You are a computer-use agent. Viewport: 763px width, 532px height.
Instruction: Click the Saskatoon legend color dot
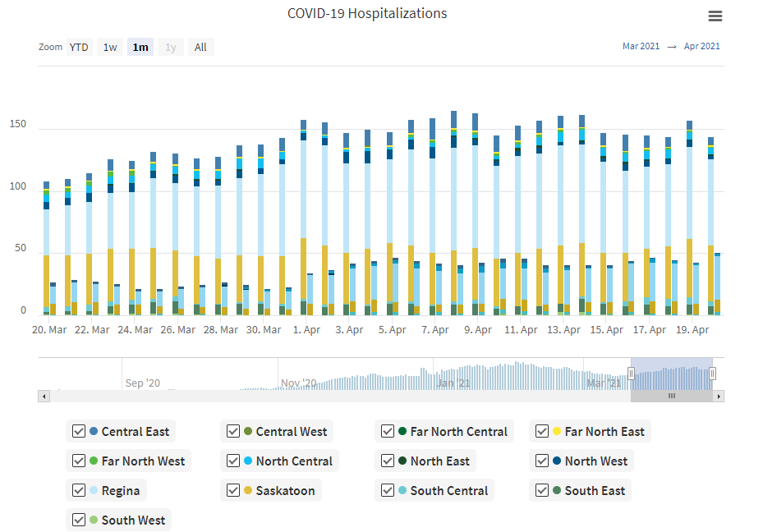248,490
